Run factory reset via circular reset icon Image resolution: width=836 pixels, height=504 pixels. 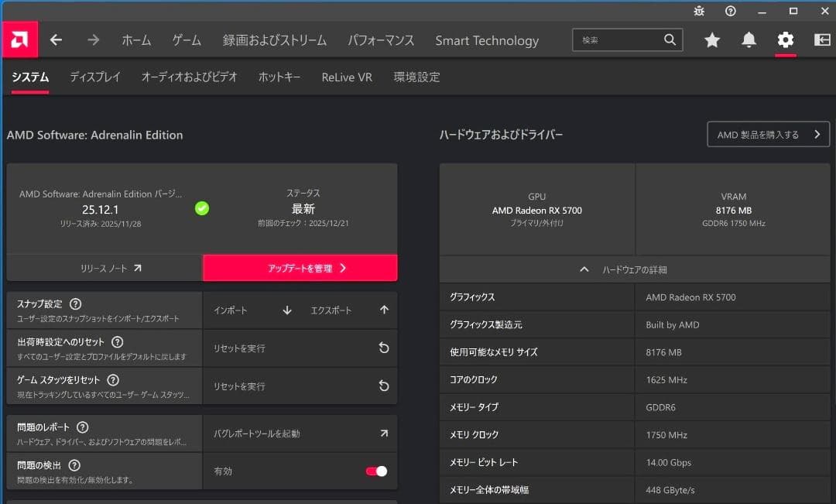tap(384, 348)
